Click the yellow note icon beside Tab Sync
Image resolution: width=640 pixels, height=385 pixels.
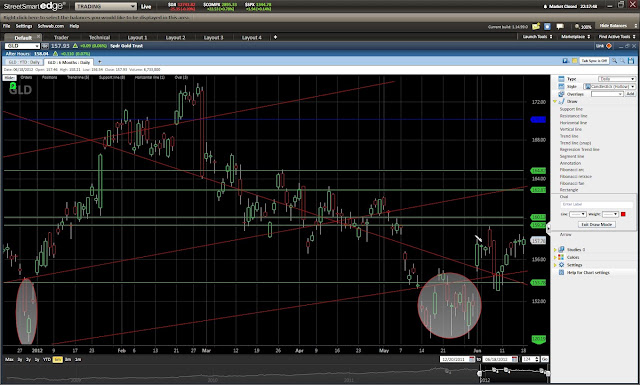pyautogui.click(x=574, y=61)
